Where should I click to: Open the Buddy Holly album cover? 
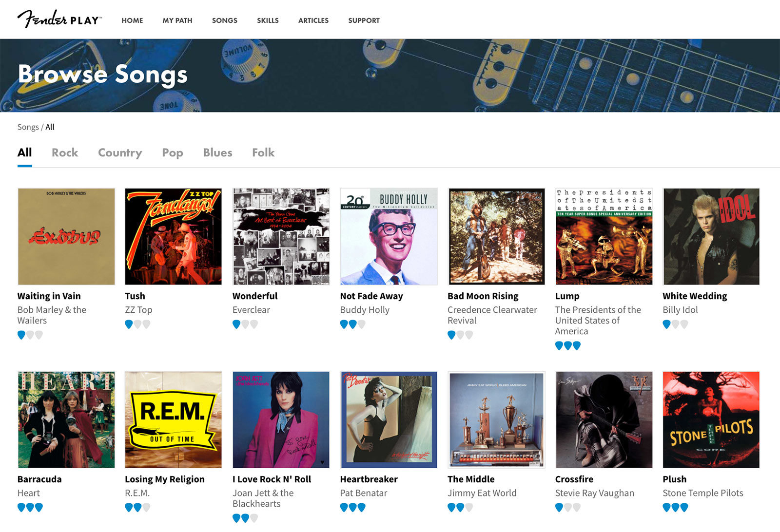389,237
